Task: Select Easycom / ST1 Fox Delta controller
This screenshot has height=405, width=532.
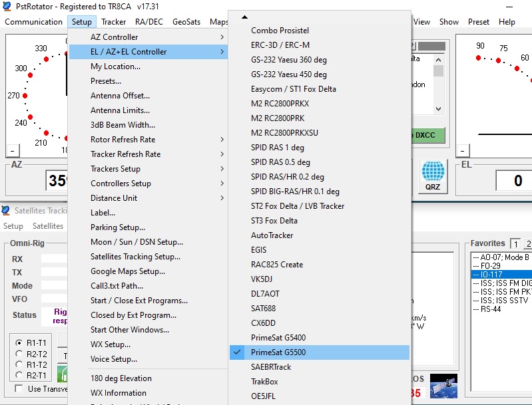Action: (320, 89)
